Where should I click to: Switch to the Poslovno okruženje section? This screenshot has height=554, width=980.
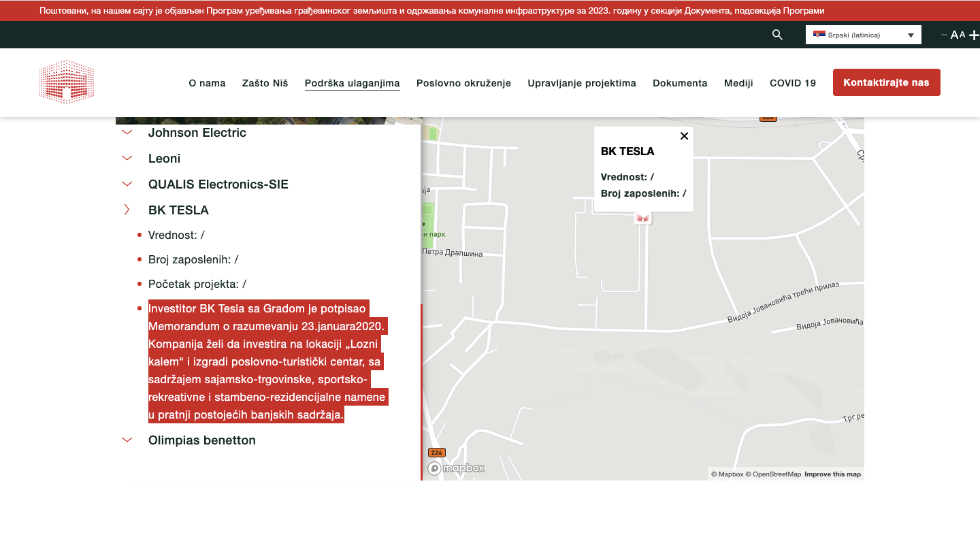point(463,83)
